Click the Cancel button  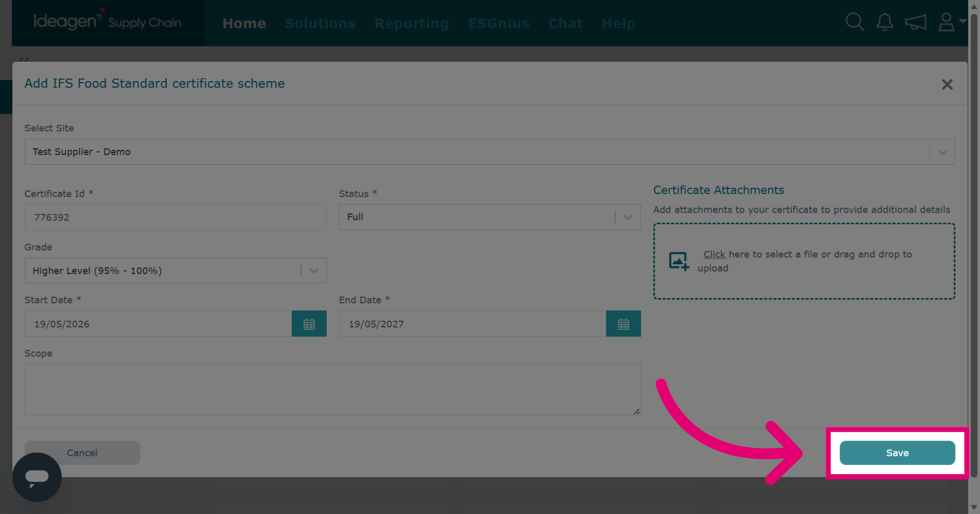point(82,453)
